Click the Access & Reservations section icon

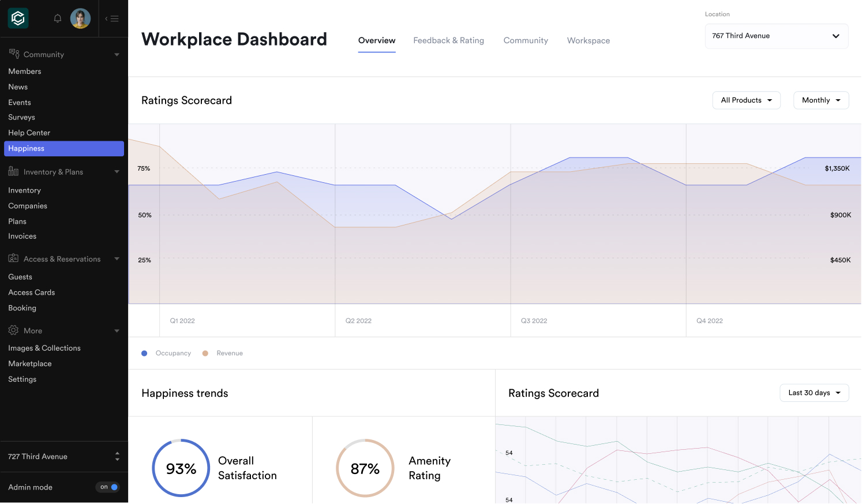tap(14, 258)
